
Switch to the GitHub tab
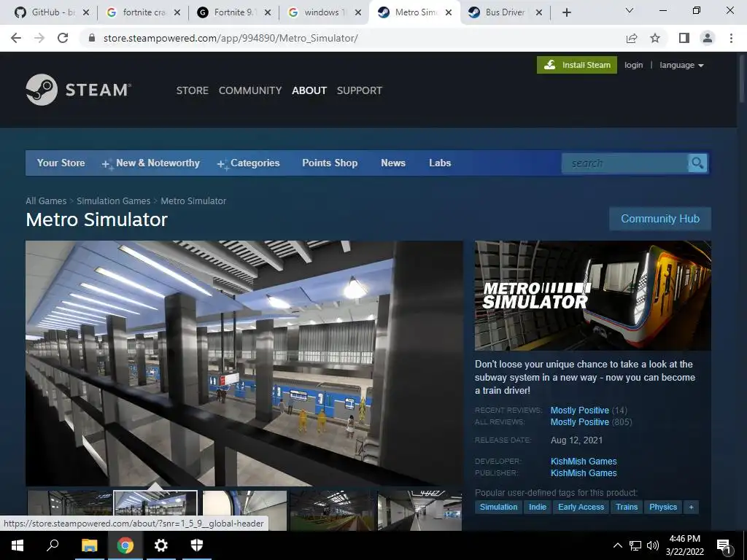(x=47, y=12)
